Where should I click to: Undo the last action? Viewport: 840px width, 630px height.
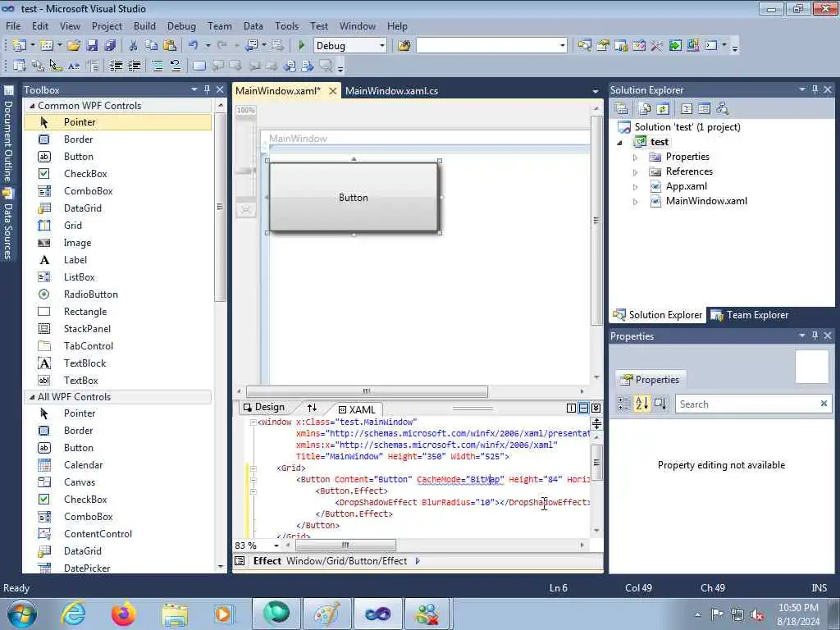194,46
